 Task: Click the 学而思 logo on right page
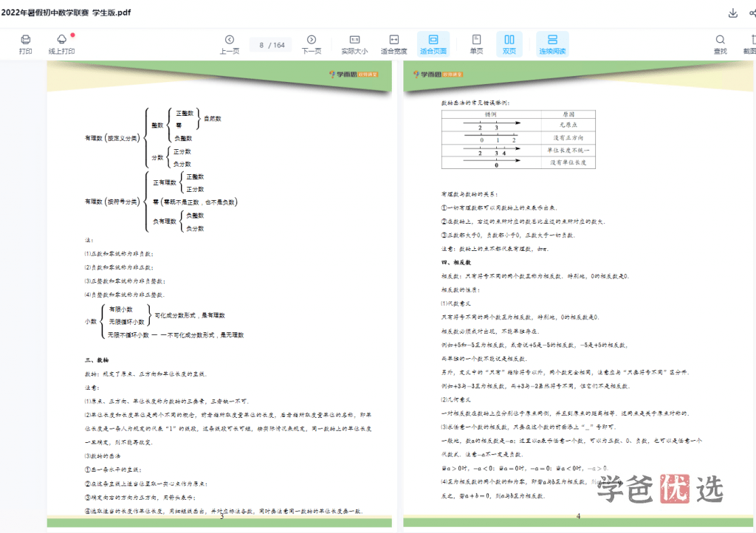[x=438, y=75]
